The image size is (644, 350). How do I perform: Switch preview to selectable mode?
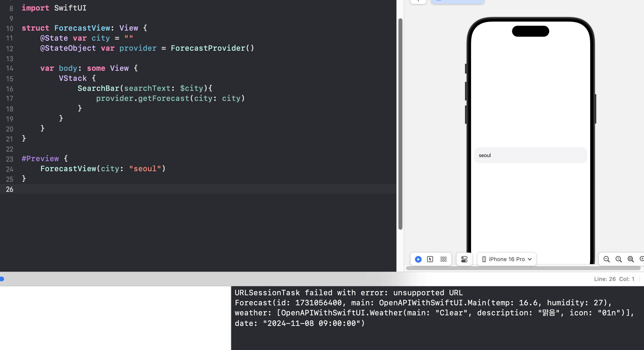[x=430, y=259]
